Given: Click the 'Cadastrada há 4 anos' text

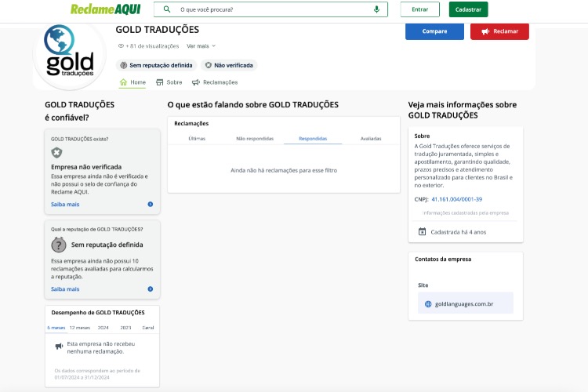Looking at the screenshot, I should click(x=459, y=232).
